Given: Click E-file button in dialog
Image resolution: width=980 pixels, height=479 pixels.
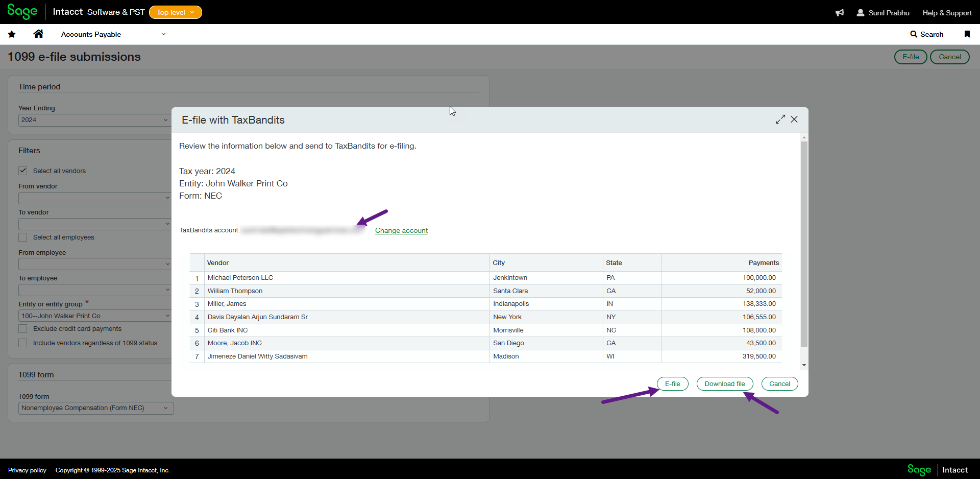Looking at the screenshot, I should click(672, 384).
